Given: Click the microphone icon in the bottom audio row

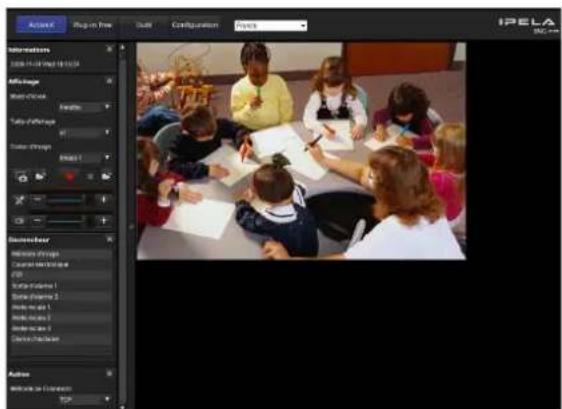Looking at the screenshot, I should [20, 221].
